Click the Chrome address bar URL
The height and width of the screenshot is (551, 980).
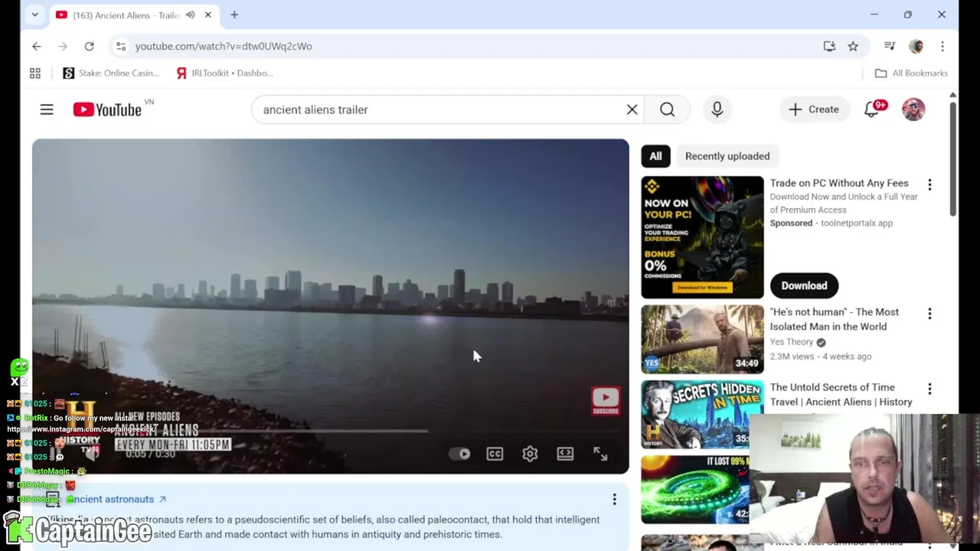[224, 46]
